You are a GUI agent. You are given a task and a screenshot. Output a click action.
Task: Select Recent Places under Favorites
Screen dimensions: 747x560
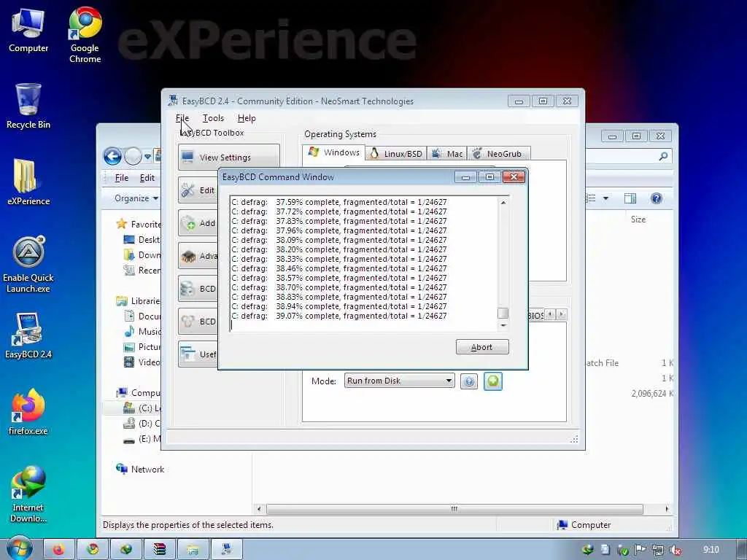click(x=142, y=270)
